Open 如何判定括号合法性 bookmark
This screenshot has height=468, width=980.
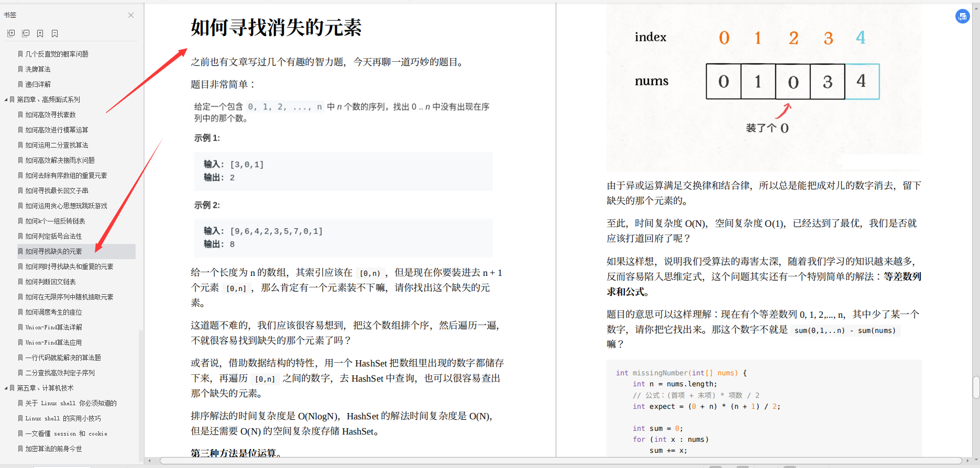click(53, 236)
